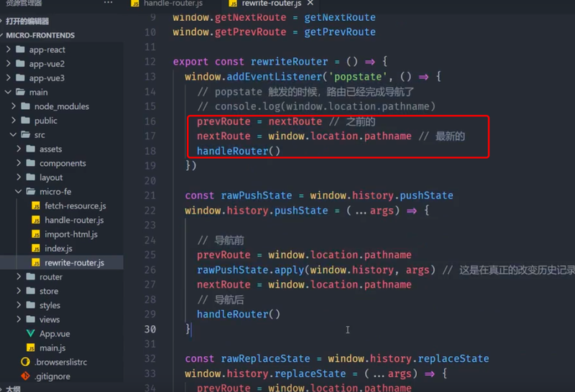
Task: Open the .browserslistrc file
Action: pos(62,362)
